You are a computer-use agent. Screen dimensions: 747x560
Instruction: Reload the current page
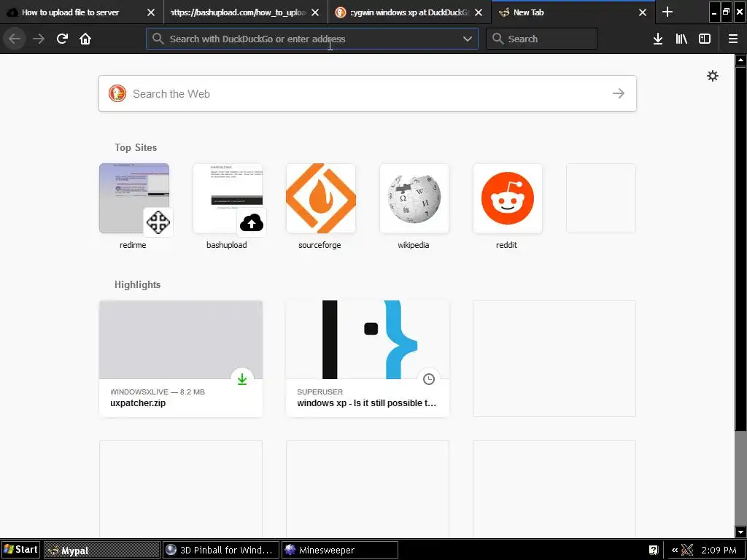62,39
